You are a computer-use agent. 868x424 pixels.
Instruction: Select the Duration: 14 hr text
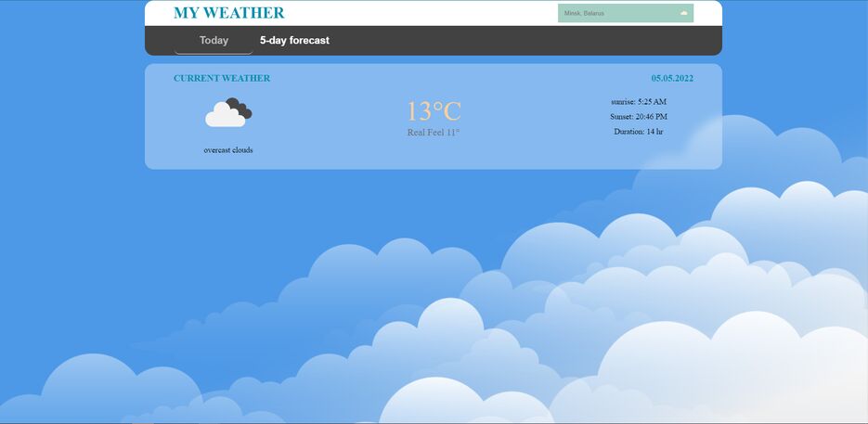(x=639, y=132)
